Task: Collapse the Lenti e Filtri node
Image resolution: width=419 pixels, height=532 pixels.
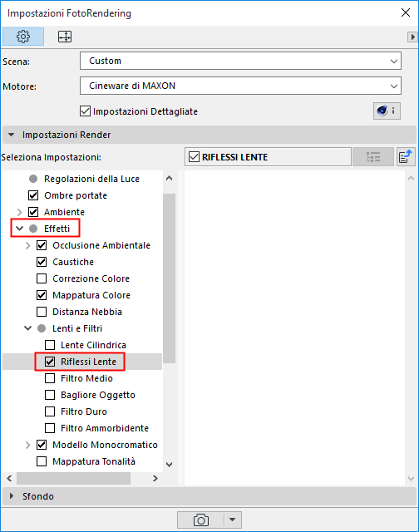Action: tap(27, 328)
